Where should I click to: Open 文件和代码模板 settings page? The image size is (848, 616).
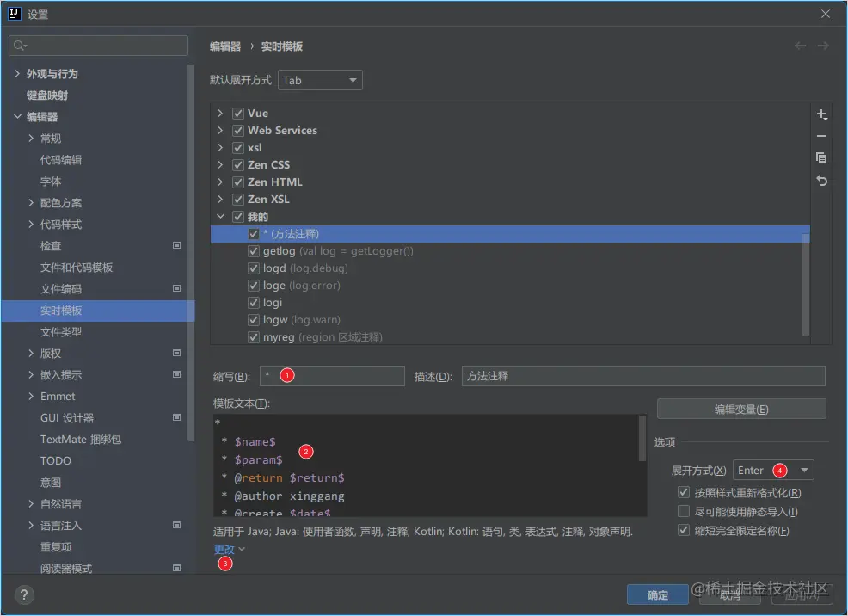77,268
